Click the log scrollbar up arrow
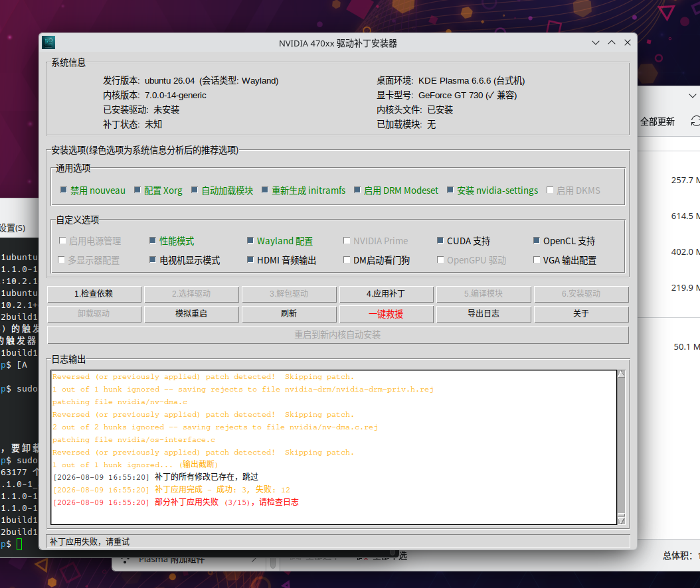This screenshot has height=588, width=700. pyautogui.click(x=621, y=374)
